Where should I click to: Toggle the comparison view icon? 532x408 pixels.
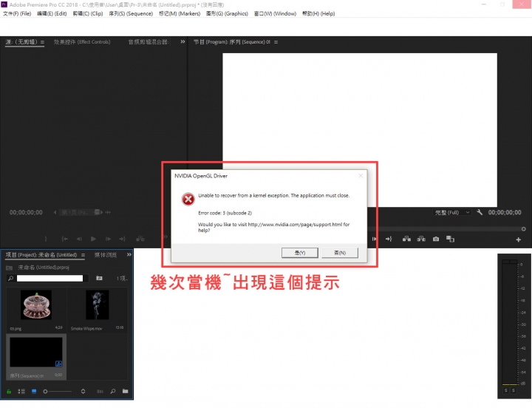click(x=450, y=239)
